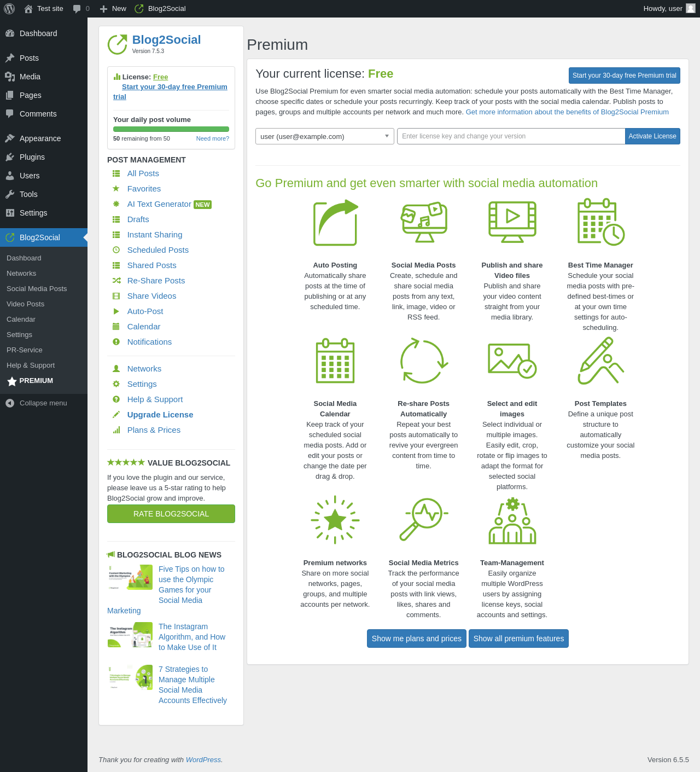This screenshot has width=700, height=772.
Task: Click the user avatar in the admin bar
Action: (691, 9)
